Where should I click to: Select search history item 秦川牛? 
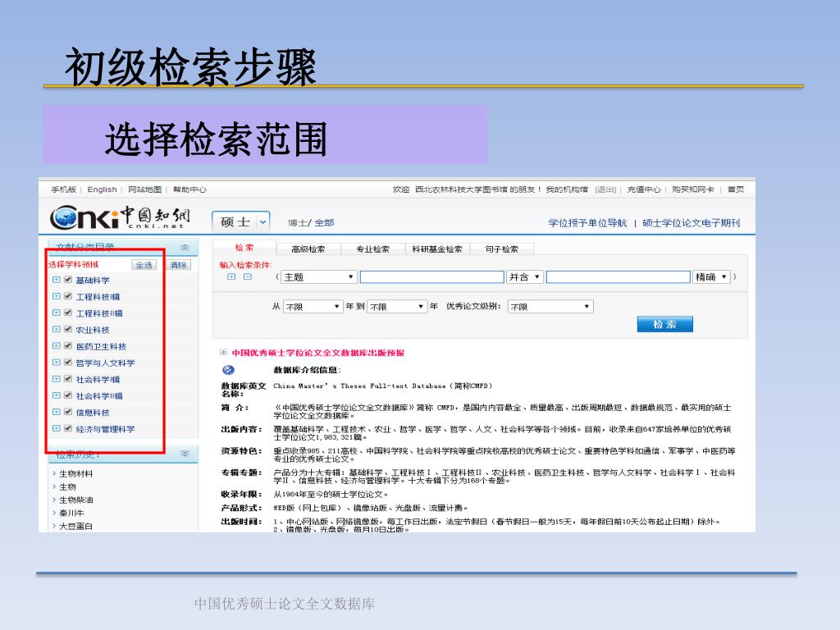click(72, 514)
